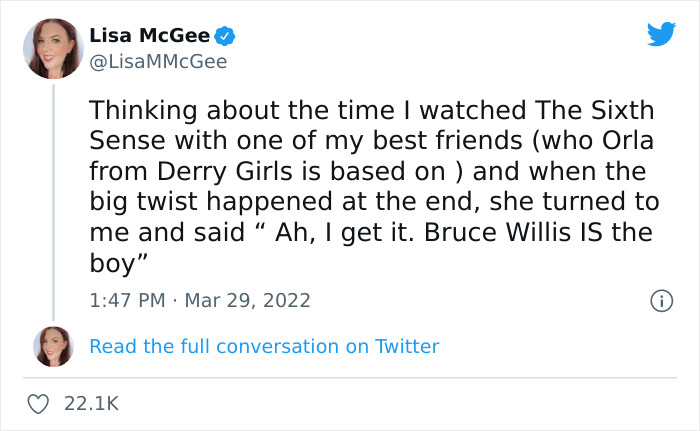Click the blue verified badge
The height and width of the screenshot is (431, 700).
[226, 36]
